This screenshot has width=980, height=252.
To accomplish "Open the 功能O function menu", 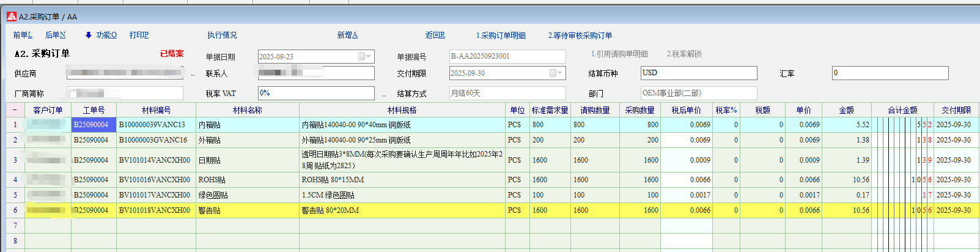I will click(x=106, y=35).
